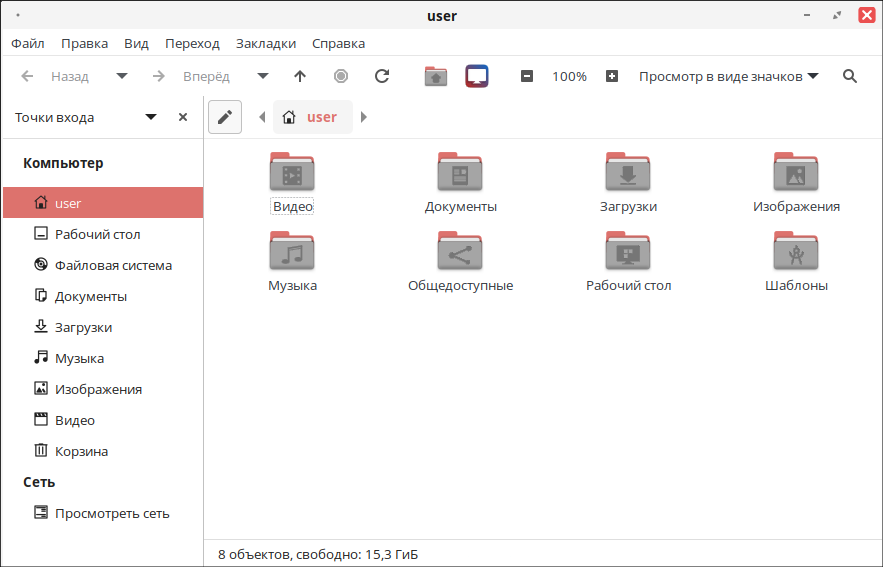Toggle location entry with pencil button

pyautogui.click(x=225, y=117)
